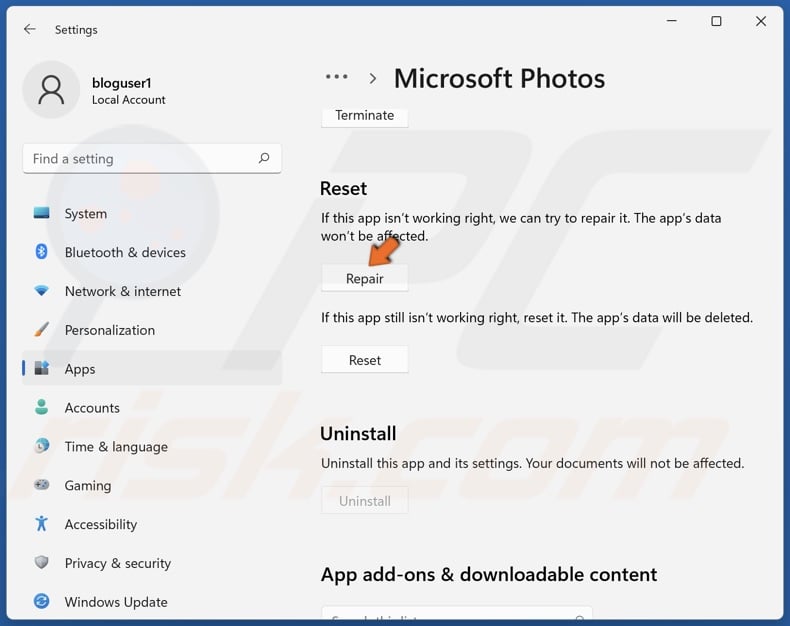Go to Gaming settings
The image size is (790, 626).
point(88,486)
